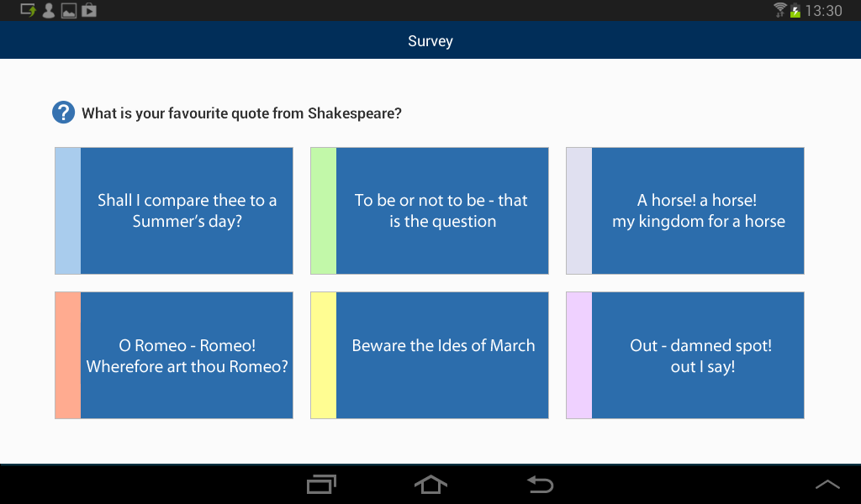
Task: Select "Shall I compare thee to a Summer's day?"
Action: tap(187, 211)
